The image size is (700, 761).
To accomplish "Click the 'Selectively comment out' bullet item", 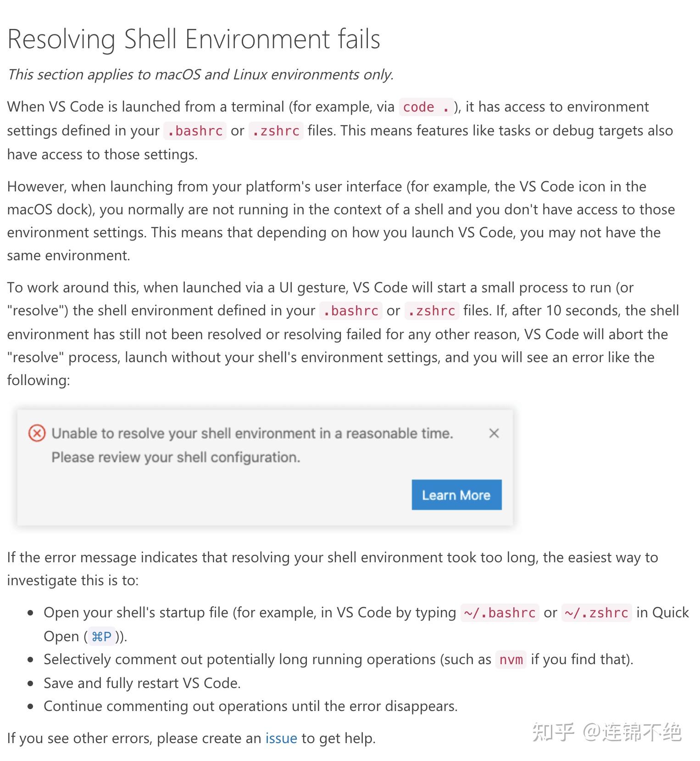I will [267, 660].
